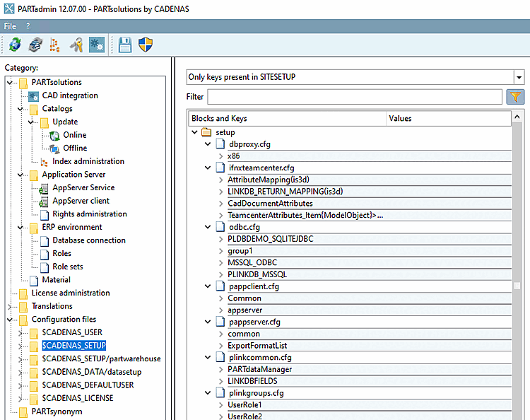Viewport: 530px width, 420px height.
Task: Click the Blocks and Keys column header
Action: pos(220,118)
